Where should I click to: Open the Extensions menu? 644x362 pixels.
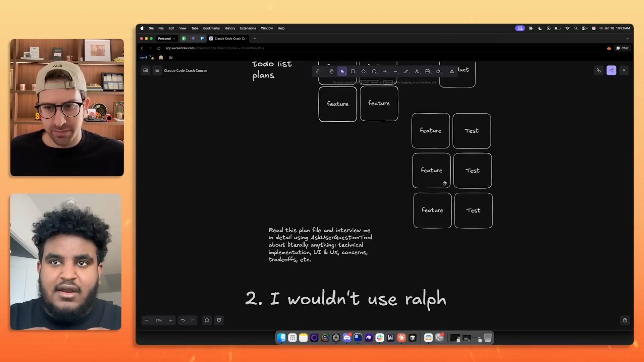pyautogui.click(x=248, y=28)
